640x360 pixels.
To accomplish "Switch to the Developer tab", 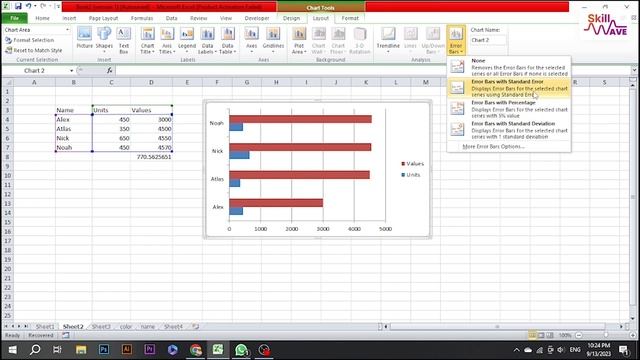I will (x=257, y=18).
